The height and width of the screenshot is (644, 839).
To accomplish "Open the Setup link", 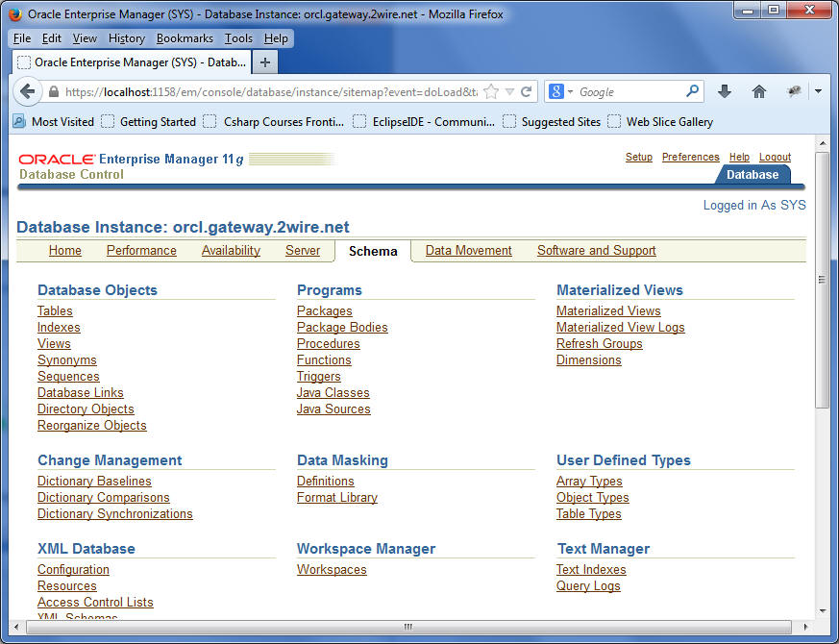I will click(639, 157).
